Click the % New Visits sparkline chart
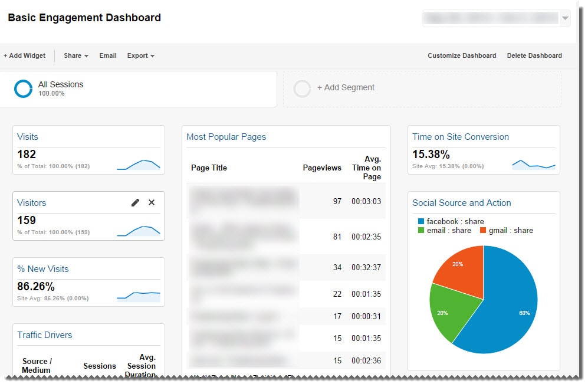The height and width of the screenshot is (387, 588). tap(139, 296)
